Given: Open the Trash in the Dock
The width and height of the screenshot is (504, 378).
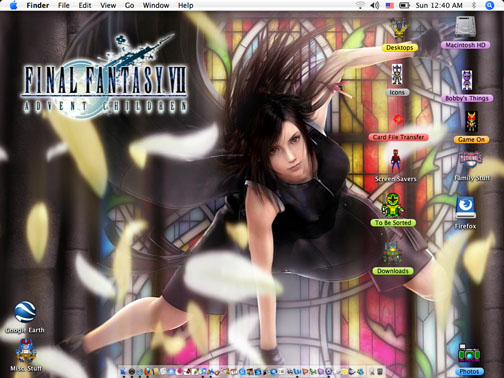Looking at the screenshot, I should pyautogui.click(x=380, y=371).
